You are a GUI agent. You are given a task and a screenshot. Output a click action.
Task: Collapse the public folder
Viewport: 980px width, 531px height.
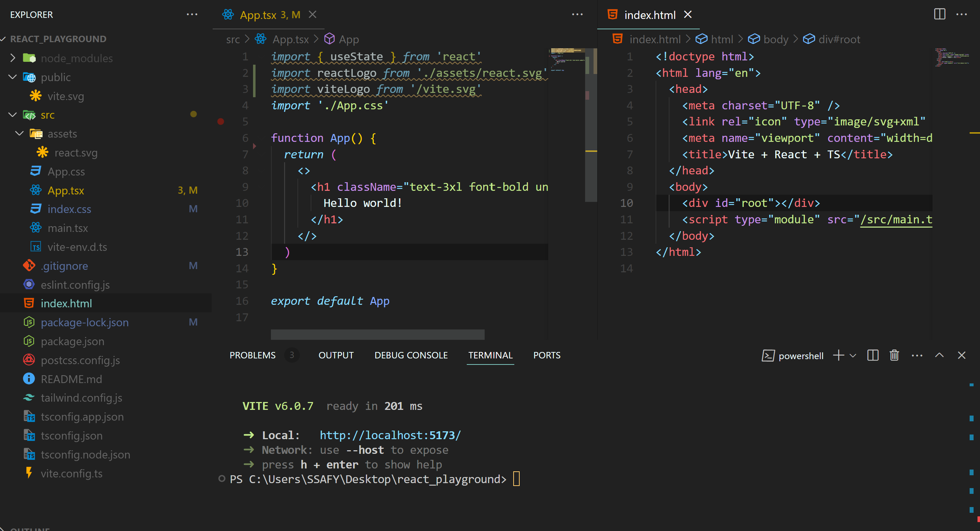coord(13,77)
